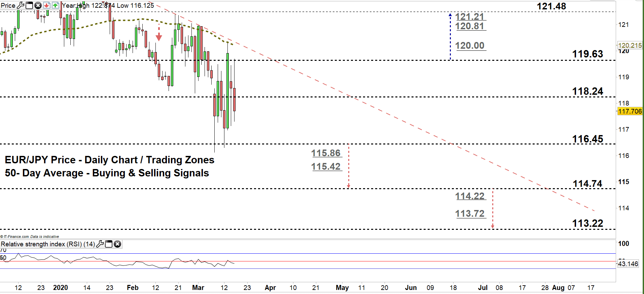Open RSI indicator settings wrench

click(x=100, y=244)
